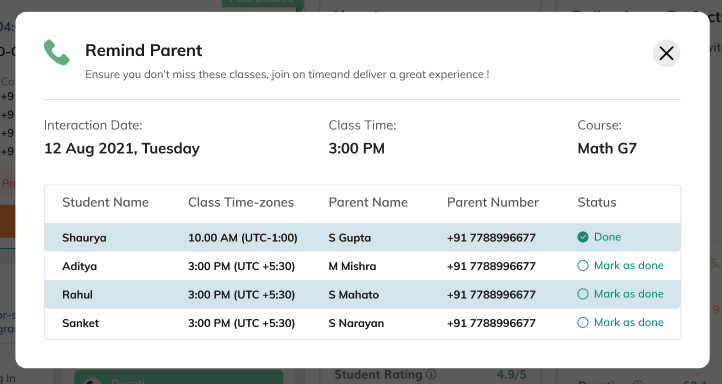Select M Mishra's parent phone number
Screen dimensions: 722x384
coord(491,267)
